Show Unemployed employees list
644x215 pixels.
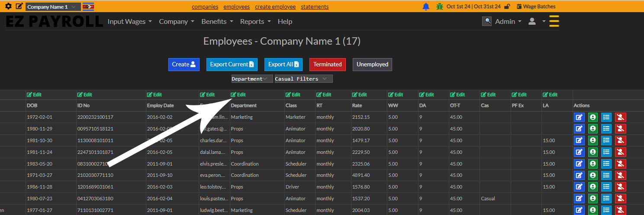[372, 64]
